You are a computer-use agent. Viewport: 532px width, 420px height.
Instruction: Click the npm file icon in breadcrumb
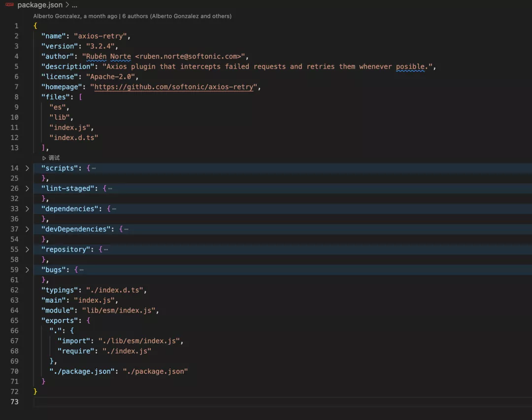9,5
